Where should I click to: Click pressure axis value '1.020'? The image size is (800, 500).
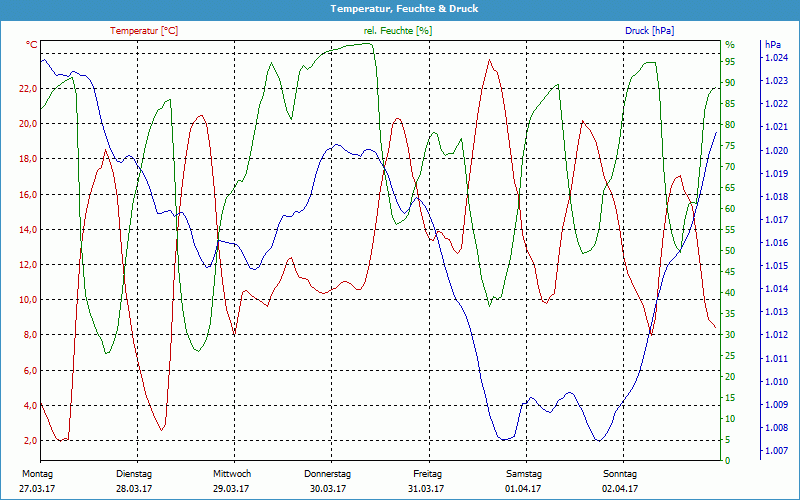coord(777,151)
